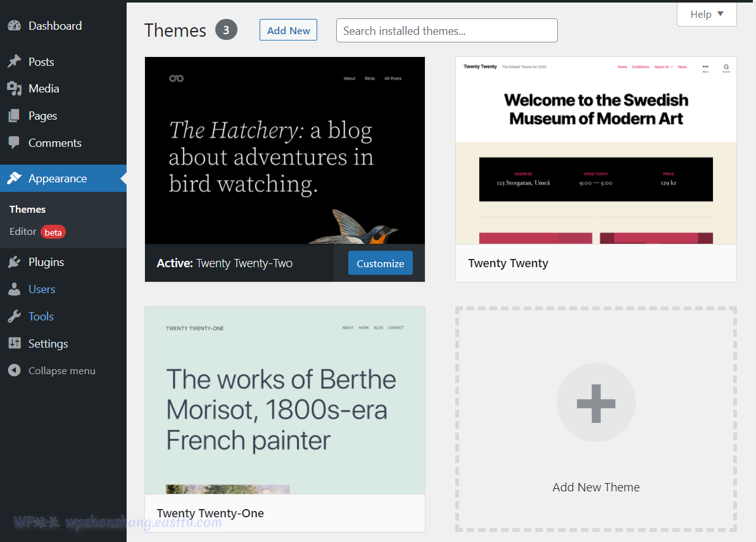Click the theme count badge 3
756x542 pixels.
coord(226,30)
